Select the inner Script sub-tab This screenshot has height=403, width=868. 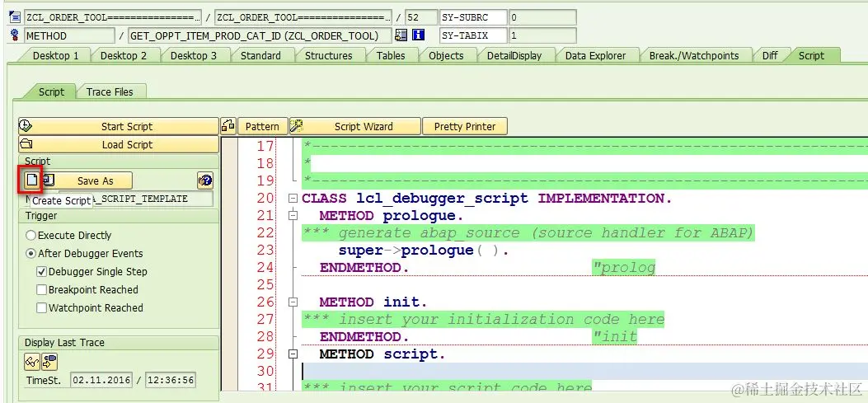pos(51,92)
